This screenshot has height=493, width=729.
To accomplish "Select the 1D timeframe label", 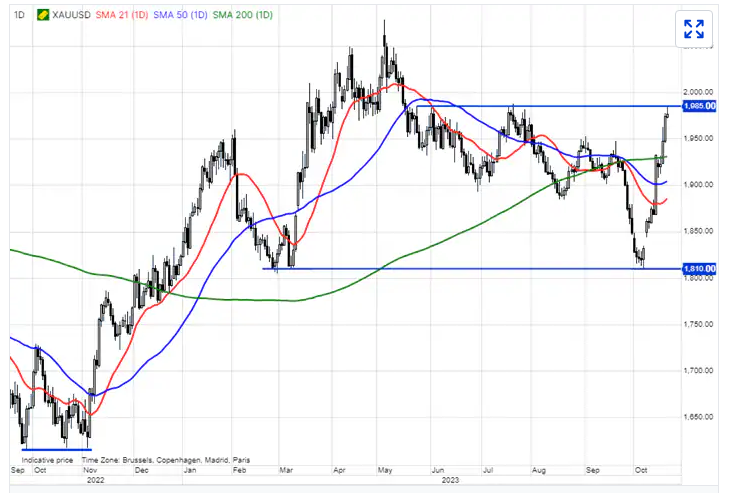I will pos(19,15).
